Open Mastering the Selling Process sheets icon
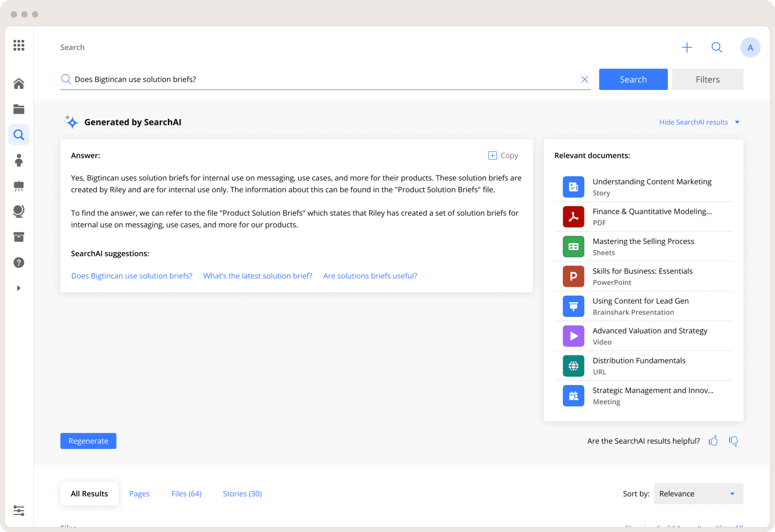Image resolution: width=775 pixels, height=532 pixels. tap(573, 246)
